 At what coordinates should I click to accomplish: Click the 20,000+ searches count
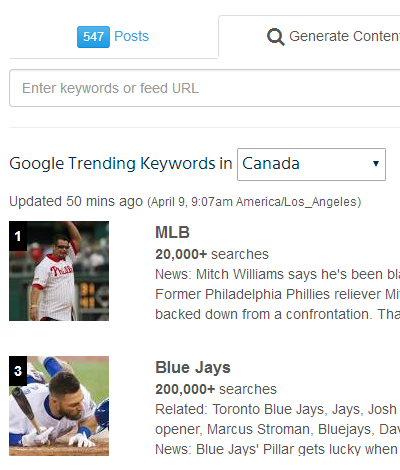[x=212, y=254]
